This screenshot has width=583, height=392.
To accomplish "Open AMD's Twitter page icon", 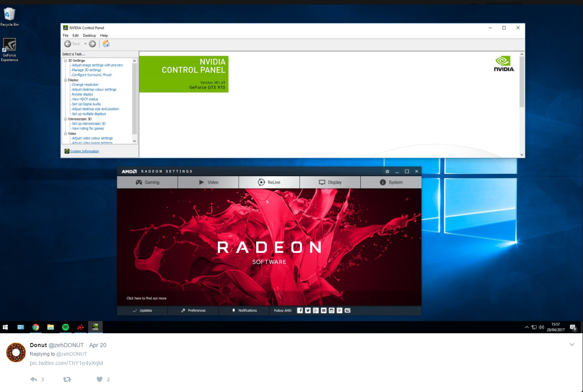I will pos(308,310).
